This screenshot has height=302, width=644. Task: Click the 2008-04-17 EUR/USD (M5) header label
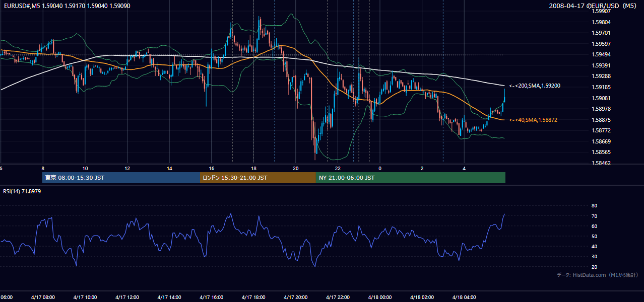click(594, 6)
